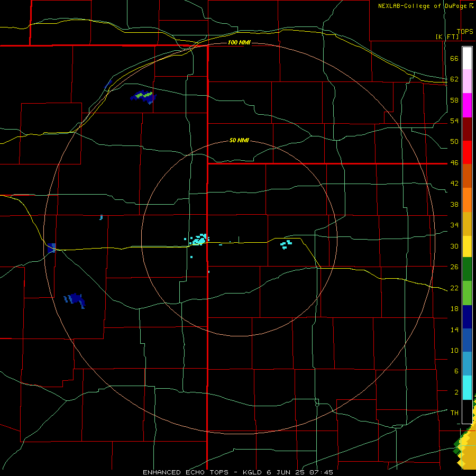This screenshot has height=476, width=476.
Task: Click the dark green legend swatch
Action: tap(467, 269)
